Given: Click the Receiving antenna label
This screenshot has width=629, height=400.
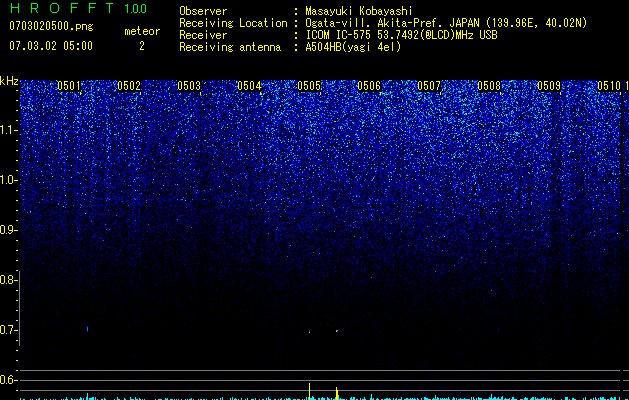Looking at the screenshot, I should click(230, 47).
